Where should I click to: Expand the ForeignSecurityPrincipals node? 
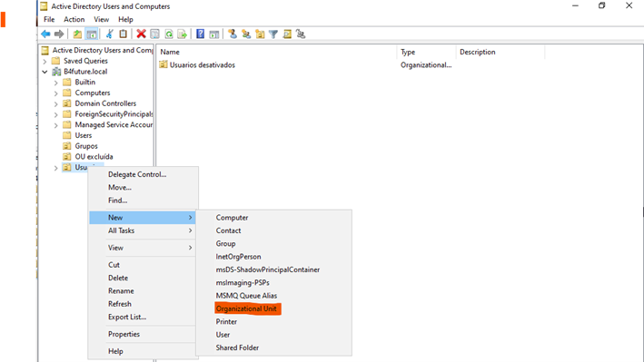click(x=55, y=114)
